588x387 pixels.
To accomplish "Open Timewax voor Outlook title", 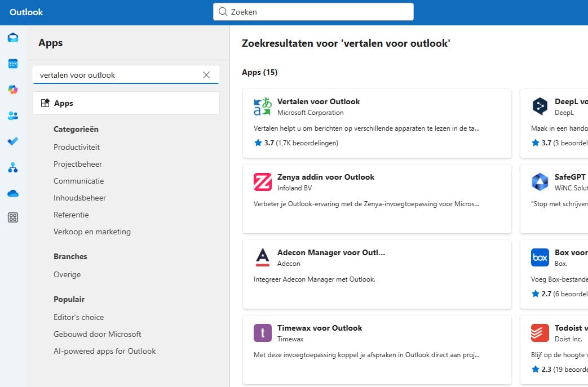I will [320, 328].
